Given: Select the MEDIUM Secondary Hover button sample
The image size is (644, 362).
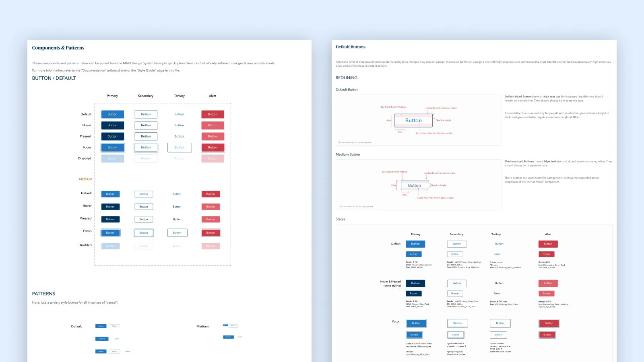Looking at the screenshot, I should (x=144, y=207).
